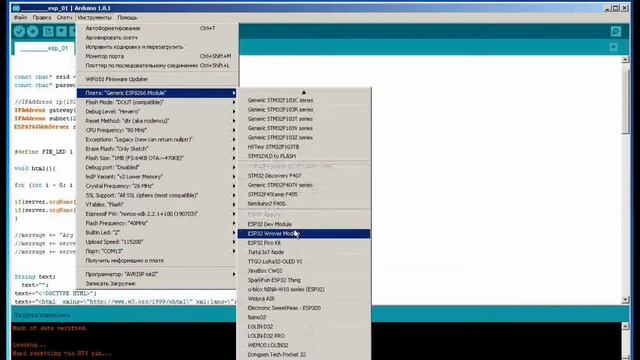Click the Open sketch toolbar icon
The image size is (640, 360).
click(x=61, y=31)
